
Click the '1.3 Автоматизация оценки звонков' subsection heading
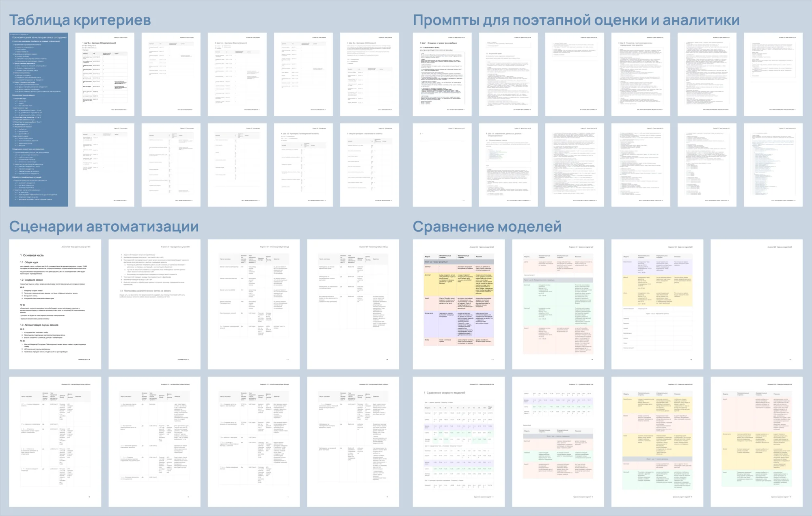[x=40, y=325]
